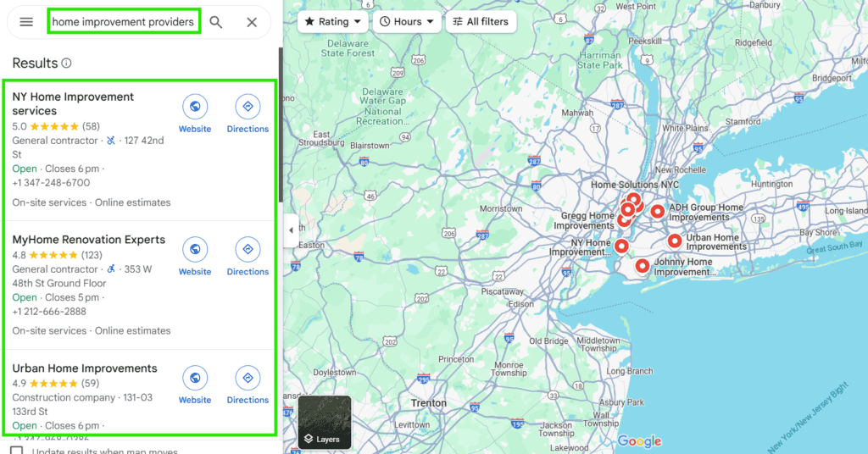
Task: Click the '4.8 (123)' rating of MyHome Renovation
Action: [57, 255]
